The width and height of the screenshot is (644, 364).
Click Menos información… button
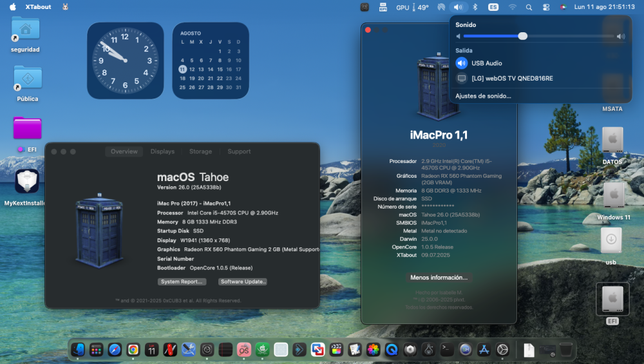tap(439, 278)
